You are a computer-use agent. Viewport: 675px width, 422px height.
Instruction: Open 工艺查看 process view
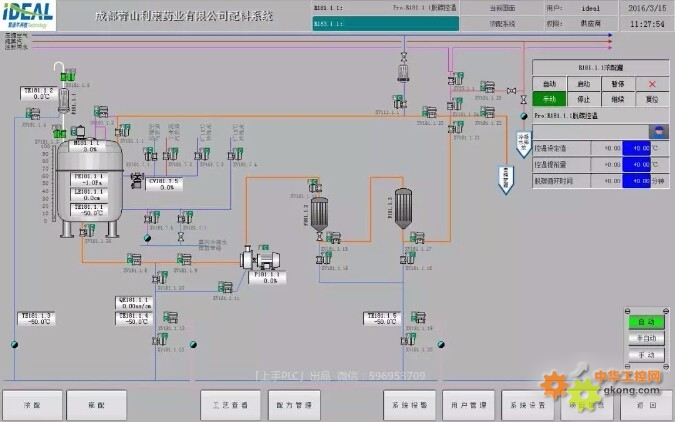point(230,405)
